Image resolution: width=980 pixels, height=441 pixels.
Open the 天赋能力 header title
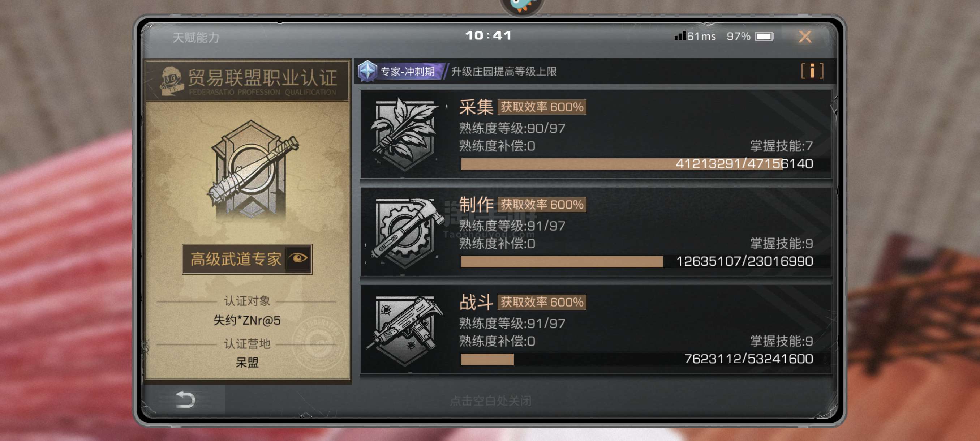(195, 37)
